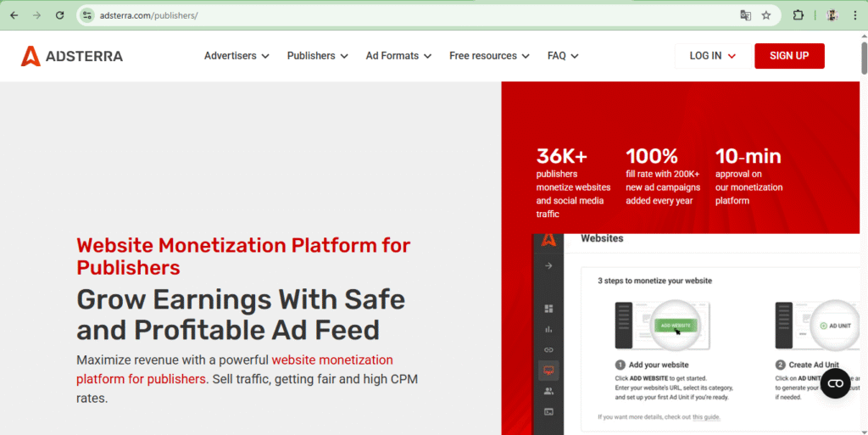Click the SIGN UP button

(789, 56)
